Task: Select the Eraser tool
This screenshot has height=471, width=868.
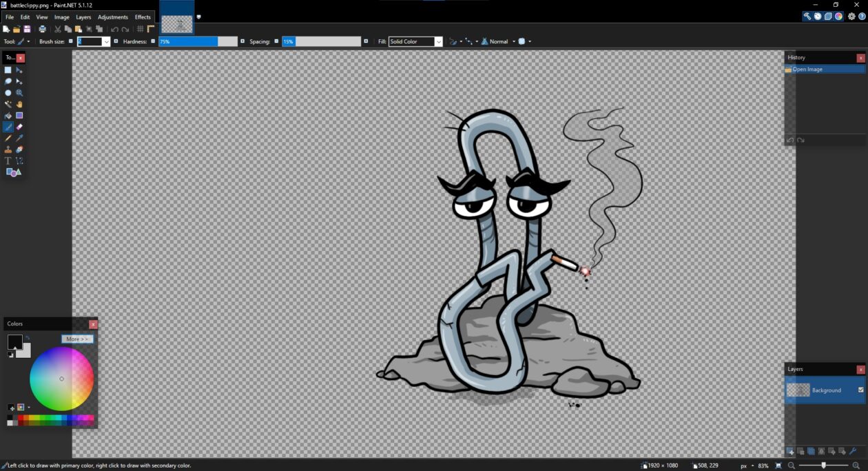Action: [x=19, y=127]
